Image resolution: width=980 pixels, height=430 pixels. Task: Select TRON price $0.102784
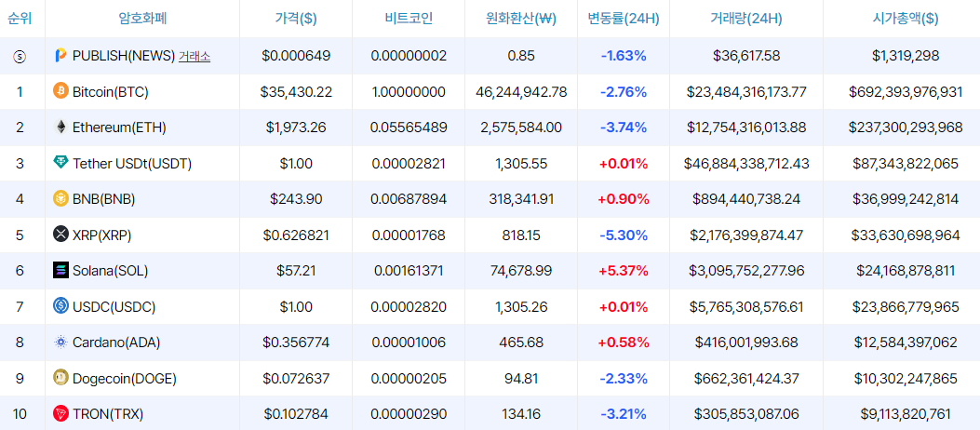tap(296, 414)
